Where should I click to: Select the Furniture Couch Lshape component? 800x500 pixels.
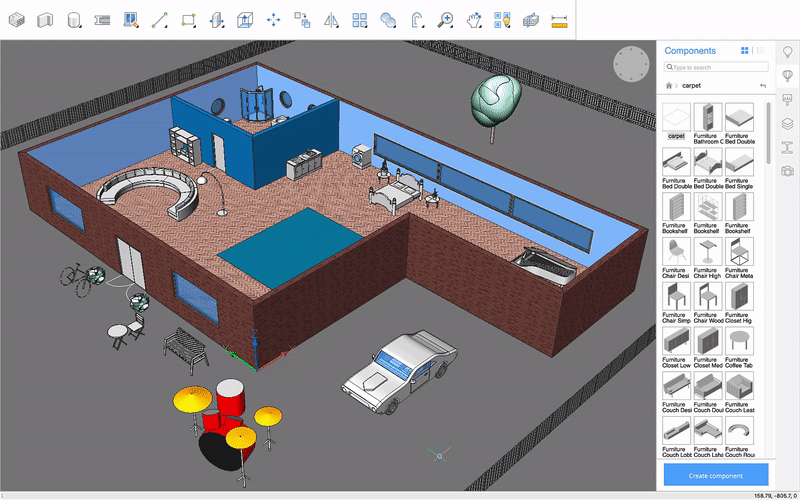click(708, 431)
